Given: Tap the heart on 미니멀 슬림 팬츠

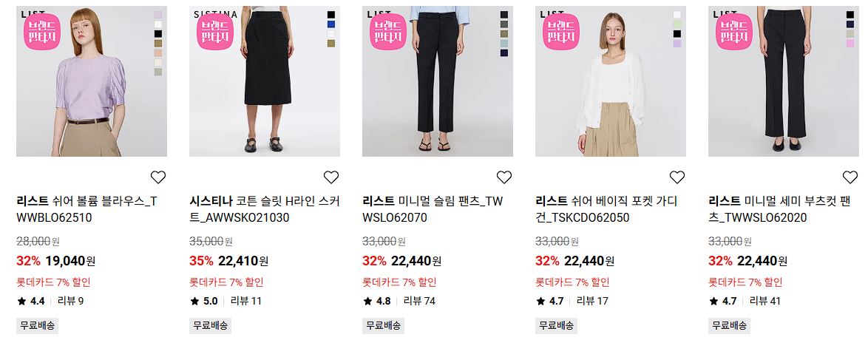Looking at the screenshot, I should (503, 177).
